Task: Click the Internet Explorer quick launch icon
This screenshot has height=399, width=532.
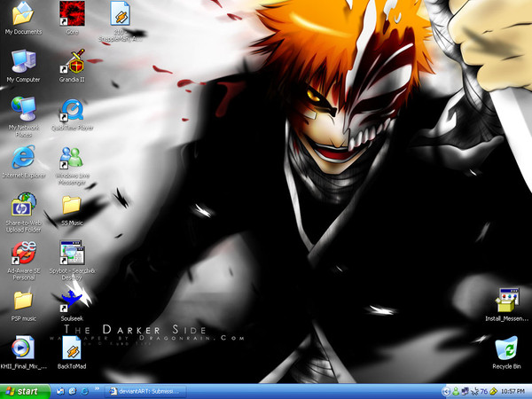Action: pos(84,392)
